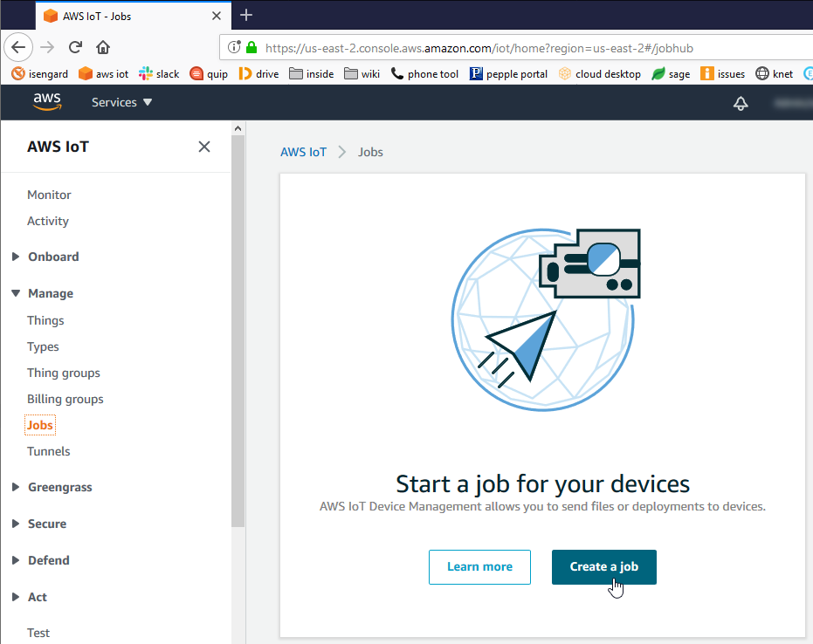Open the pepple portal bookmark
Viewport: 813px width, 644px height.
pos(508,74)
